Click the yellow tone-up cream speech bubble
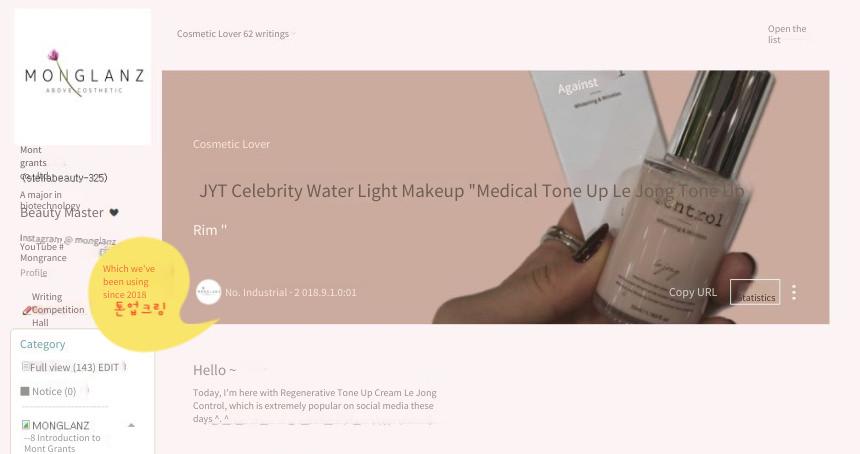This screenshot has width=860, height=454. point(140,293)
